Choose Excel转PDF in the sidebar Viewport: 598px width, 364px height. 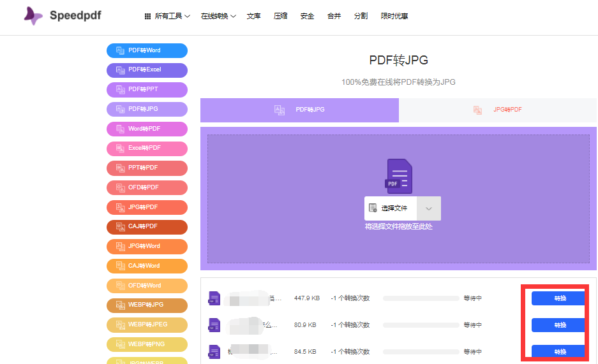point(147,148)
